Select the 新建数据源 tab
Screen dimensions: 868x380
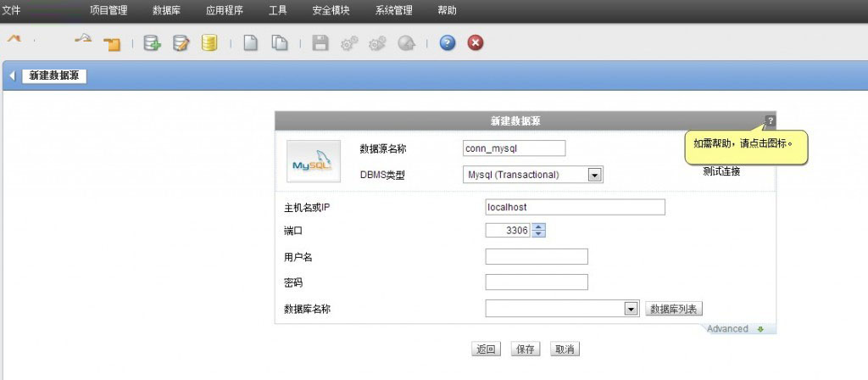click(x=54, y=76)
